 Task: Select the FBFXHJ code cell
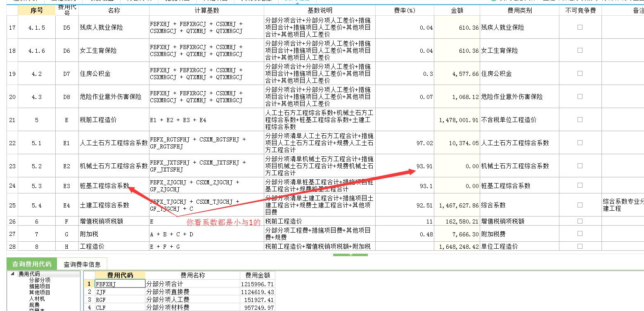(x=120, y=284)
